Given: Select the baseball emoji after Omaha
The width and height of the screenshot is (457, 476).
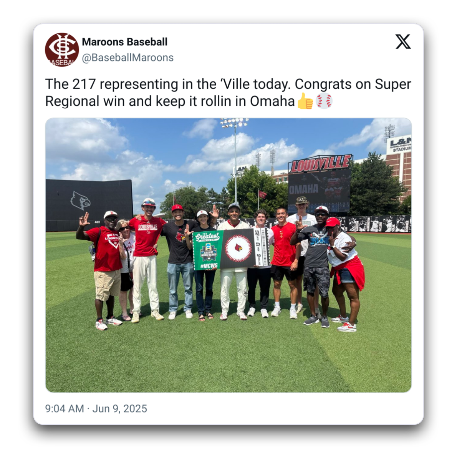Looking at the screenshot, I should (x=324, y=101).
